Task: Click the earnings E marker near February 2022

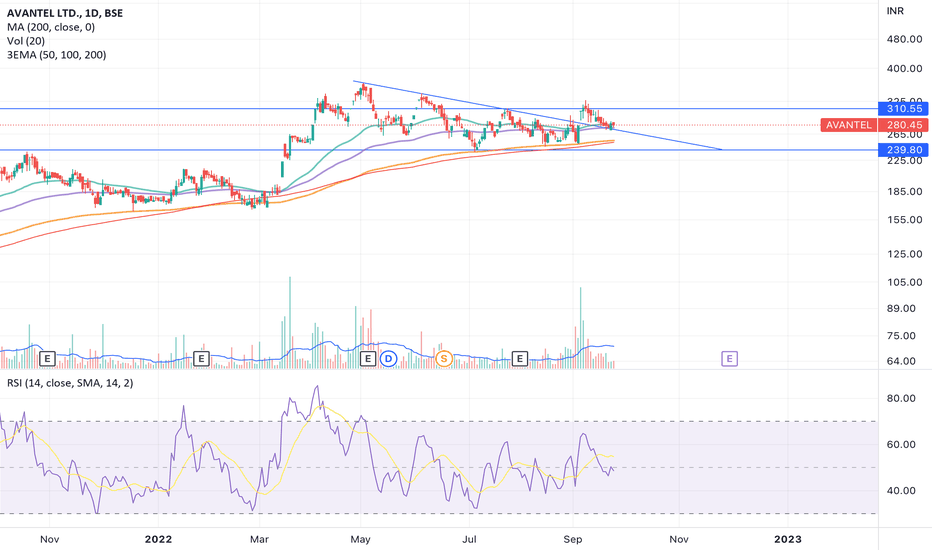Action: click(x=201, y=359)
